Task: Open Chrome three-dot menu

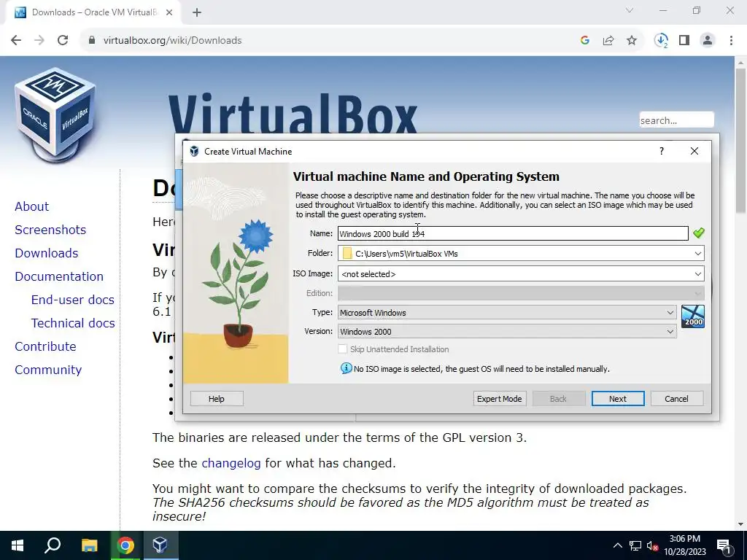Action: point(731,41)
